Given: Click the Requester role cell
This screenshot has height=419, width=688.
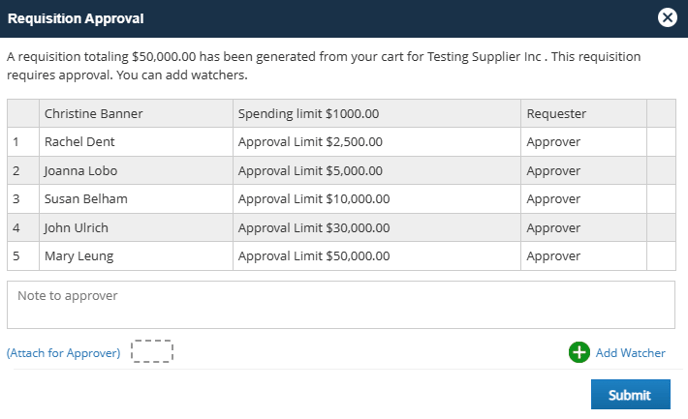Looking at the screenshot, I should (x=584, y=114).
